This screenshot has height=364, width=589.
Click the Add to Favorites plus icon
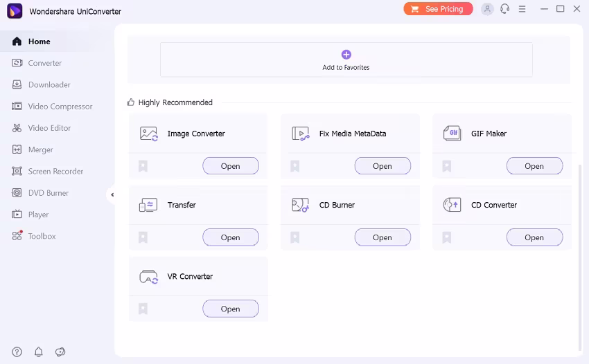pos(346,55)
